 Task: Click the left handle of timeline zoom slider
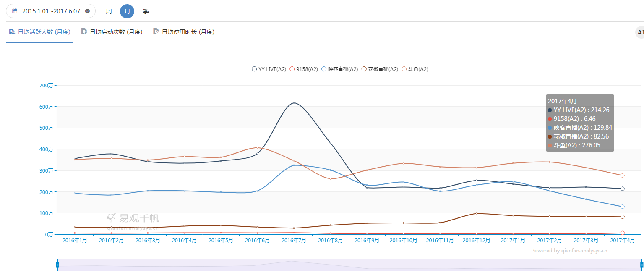[x=57, y=265]
